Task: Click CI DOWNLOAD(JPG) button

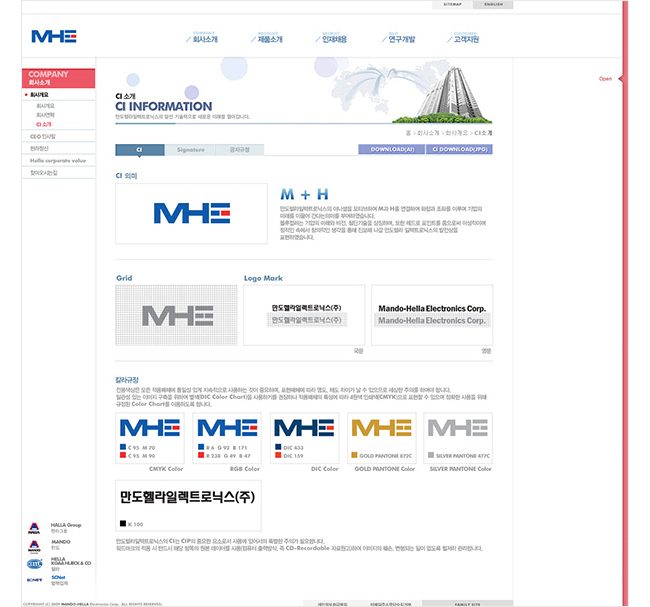Action: point(459,149)
